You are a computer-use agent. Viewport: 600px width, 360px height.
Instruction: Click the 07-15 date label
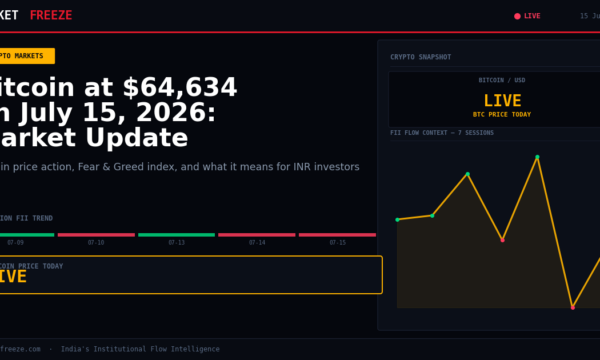tap(338, 243)
